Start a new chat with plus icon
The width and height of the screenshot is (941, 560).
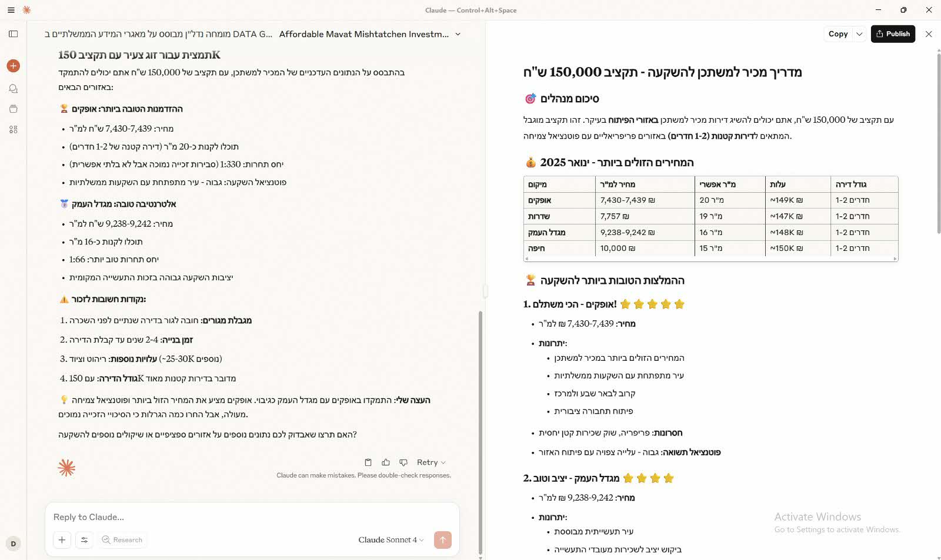point(14,66)
